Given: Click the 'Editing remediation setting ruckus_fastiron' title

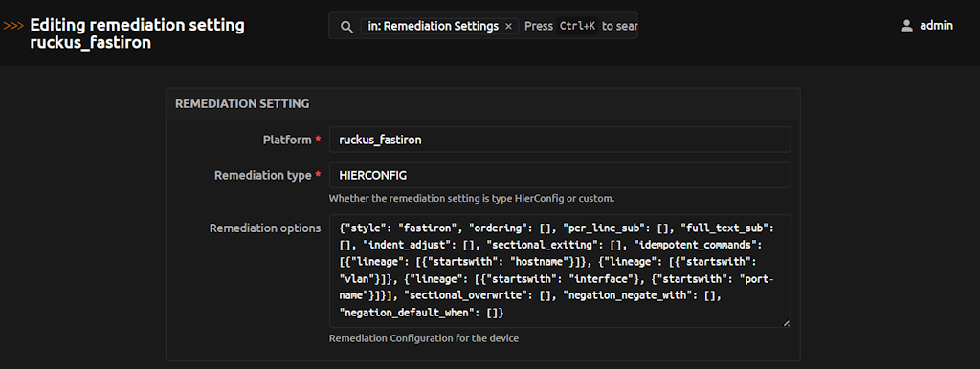Looking at the screenshot, I should 138,34.
